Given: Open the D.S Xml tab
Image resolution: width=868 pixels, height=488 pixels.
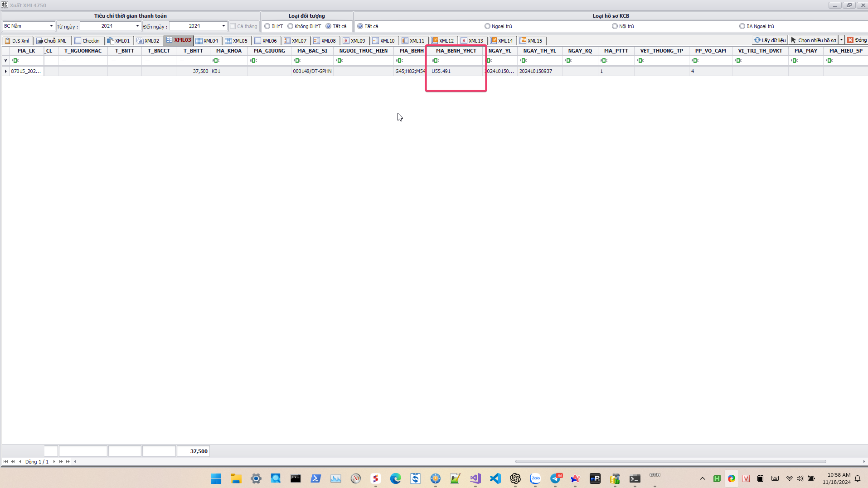Looking at the screenshot, I should tap(17, 41).
